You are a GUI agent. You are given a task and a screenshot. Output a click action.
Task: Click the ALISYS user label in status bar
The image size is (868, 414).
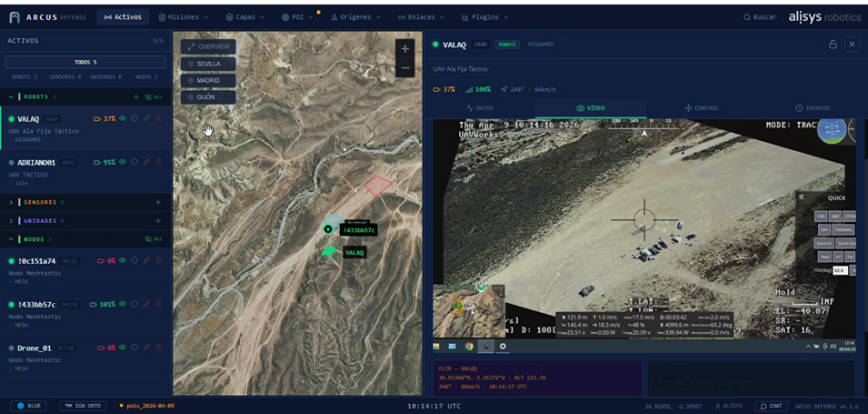pyautogui.click(x=728, y=406)
